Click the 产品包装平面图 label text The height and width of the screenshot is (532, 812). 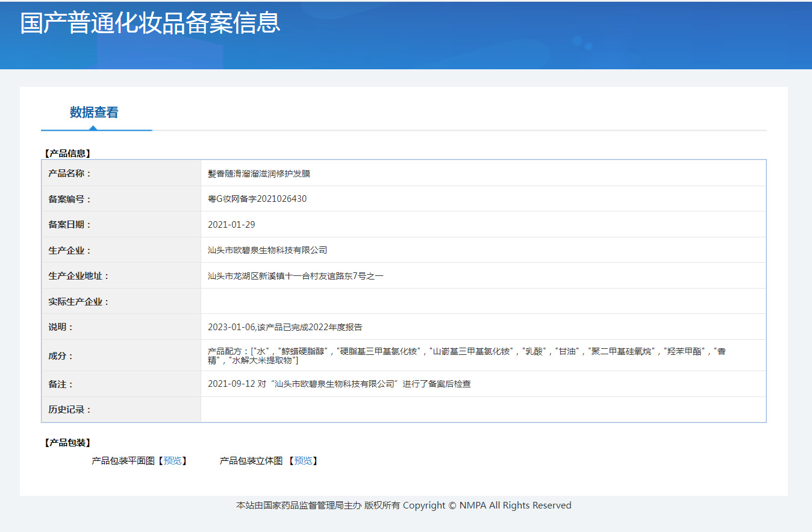pos(123,461)
